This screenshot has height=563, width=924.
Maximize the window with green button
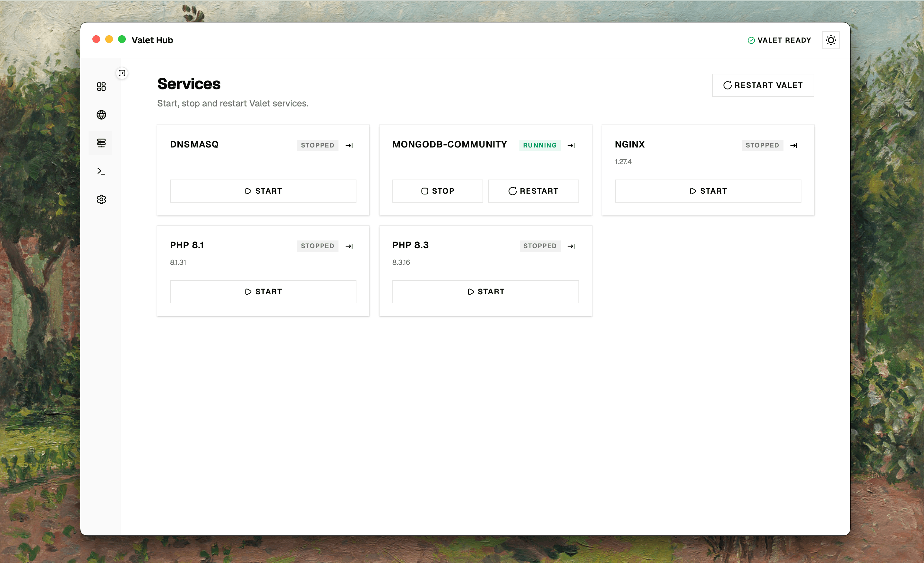(x=122, y=39)
